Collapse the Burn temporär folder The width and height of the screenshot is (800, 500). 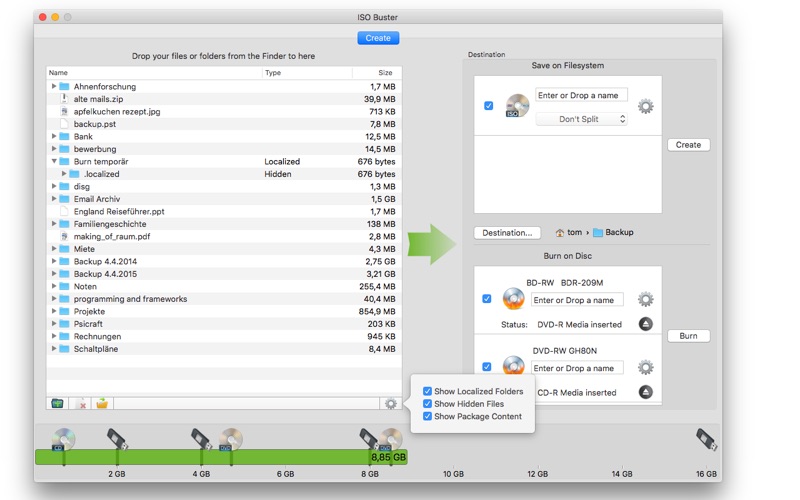[54, 161]
